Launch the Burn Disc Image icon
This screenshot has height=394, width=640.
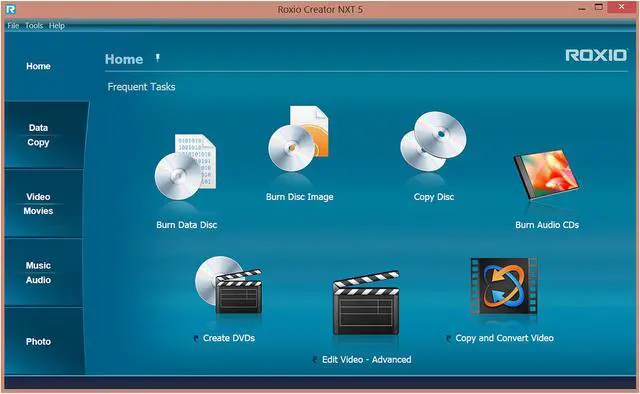pos(299,139)
